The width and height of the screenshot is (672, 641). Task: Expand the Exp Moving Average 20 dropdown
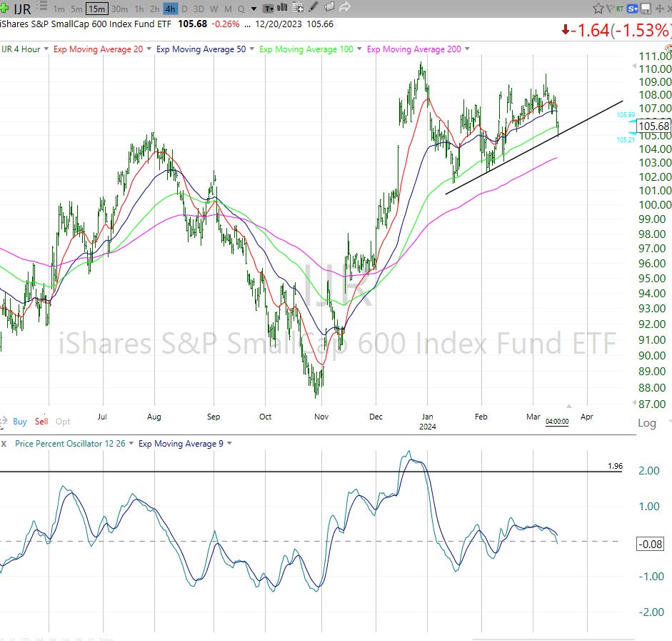coord(149,49)
